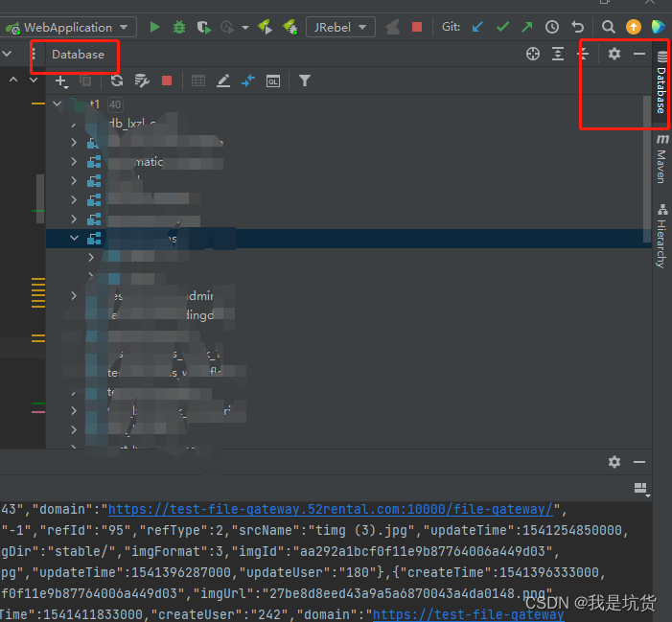
Task: Refresh the database tree
Action: coord(117,81)
